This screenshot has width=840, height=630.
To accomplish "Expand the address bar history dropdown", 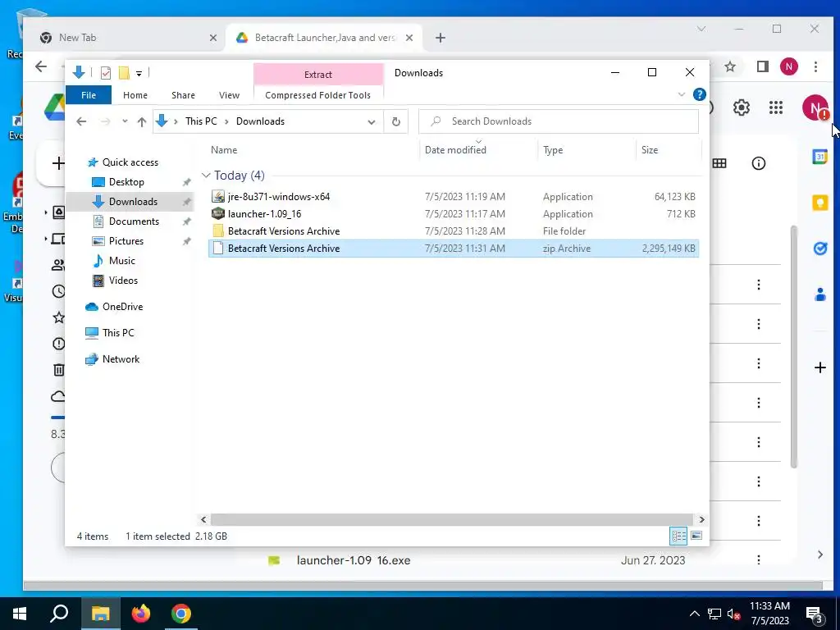I will pyautogui.click(x=372, y=121).
